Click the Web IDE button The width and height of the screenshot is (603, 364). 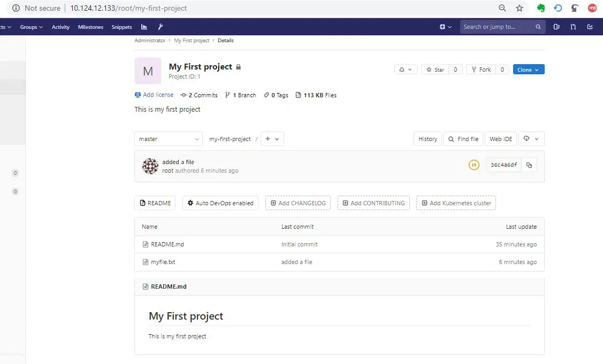click(501, 139)
